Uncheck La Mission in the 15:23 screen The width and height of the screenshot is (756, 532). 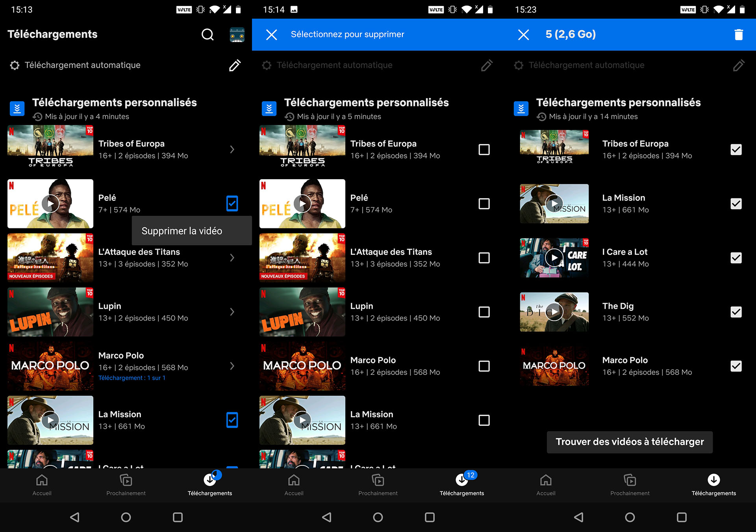tap(736, 204)
